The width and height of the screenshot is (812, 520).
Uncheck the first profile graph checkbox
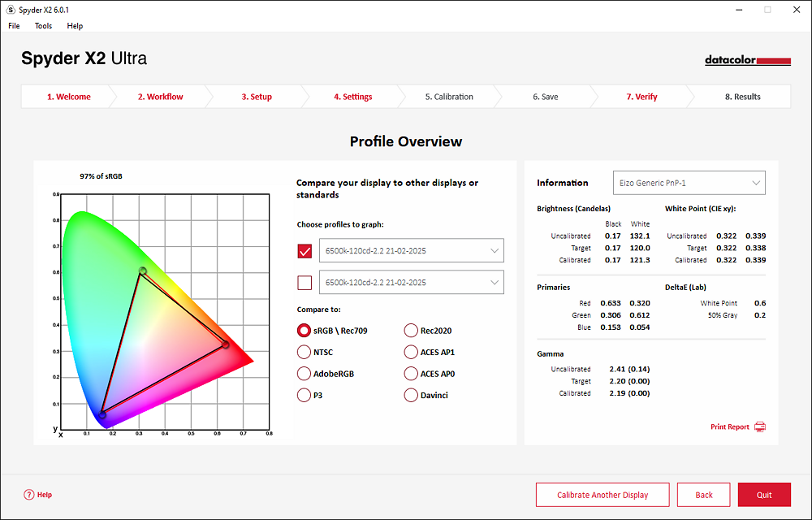point(304,250)
